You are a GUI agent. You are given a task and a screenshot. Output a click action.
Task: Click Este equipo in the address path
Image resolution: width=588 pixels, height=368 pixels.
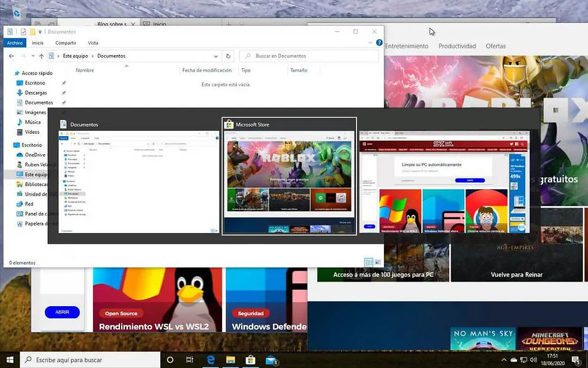76,56
